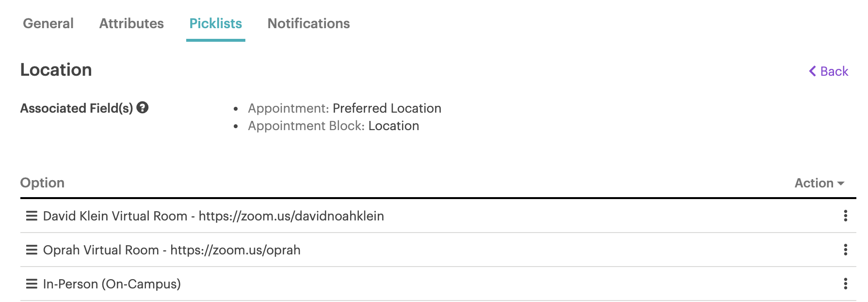The width and height of the screenshot is (868, 302).
Task: Click help icon beside Associated Field(s)
Action: pyautogui.click(x=142, y=108)
